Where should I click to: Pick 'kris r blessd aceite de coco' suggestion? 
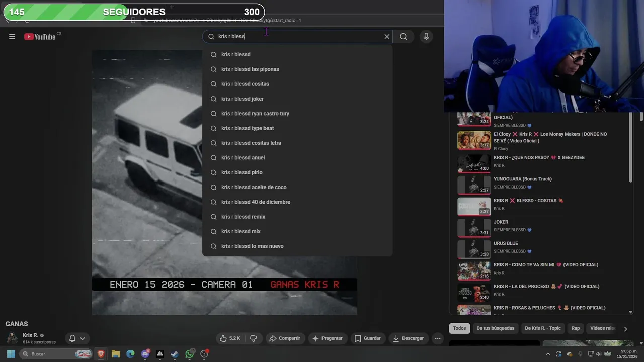(x=297, y=187)
